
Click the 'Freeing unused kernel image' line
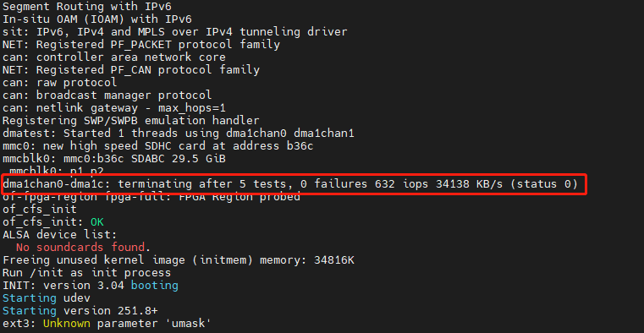coord(179,261)
